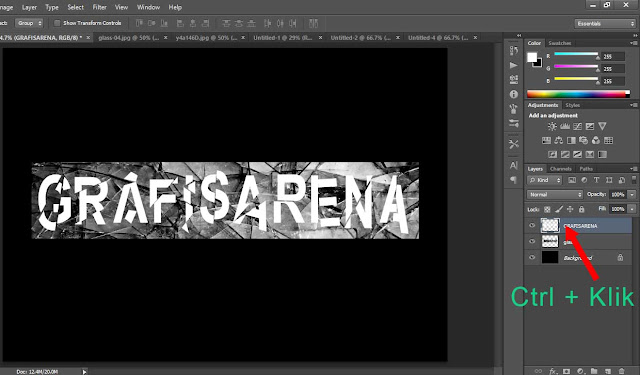Click the foreground color swatch
The image size is (640, 375).
(x=531, y=58)
